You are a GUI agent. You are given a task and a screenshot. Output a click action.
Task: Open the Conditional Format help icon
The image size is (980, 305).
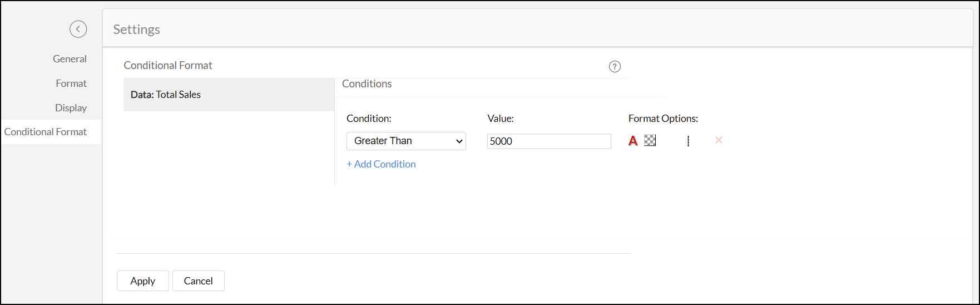(x=615, y=67)
